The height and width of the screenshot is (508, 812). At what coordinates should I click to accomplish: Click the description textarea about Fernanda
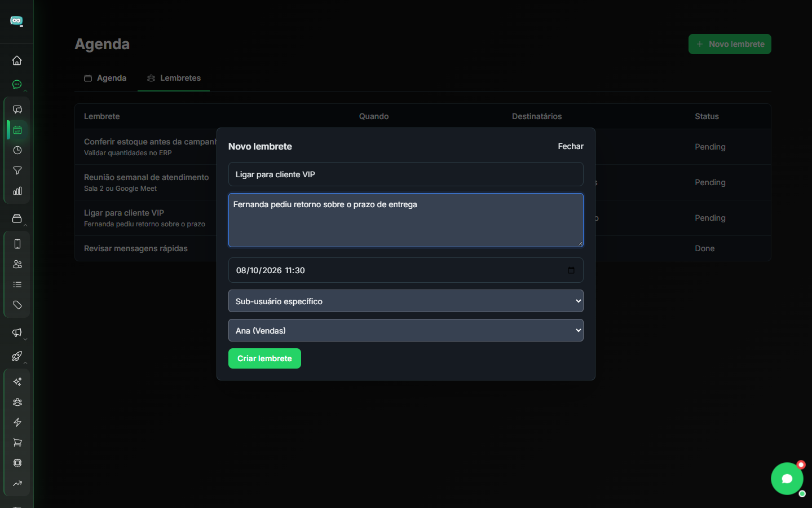tap(406, 220)
